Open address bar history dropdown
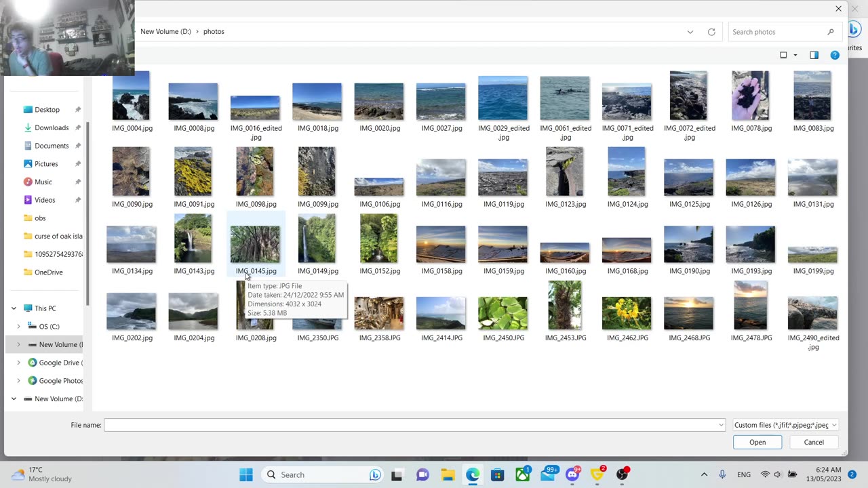This screenshot has width=868, height=488. coord(690,32)
